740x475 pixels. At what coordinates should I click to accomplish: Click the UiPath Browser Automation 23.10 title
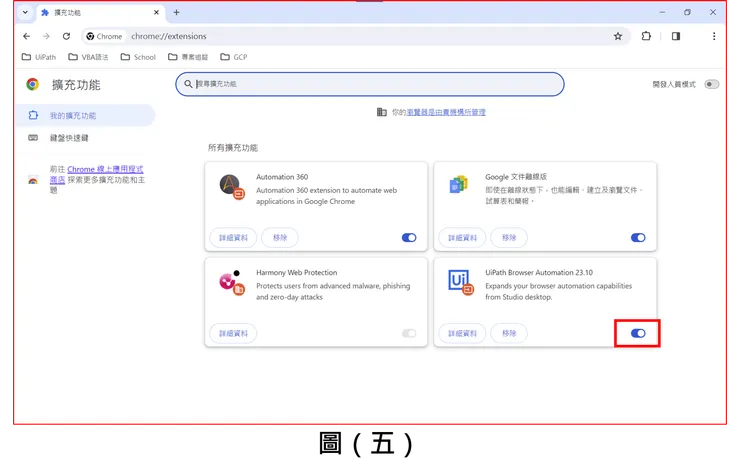pyautogui.click(x=539, y=272)
